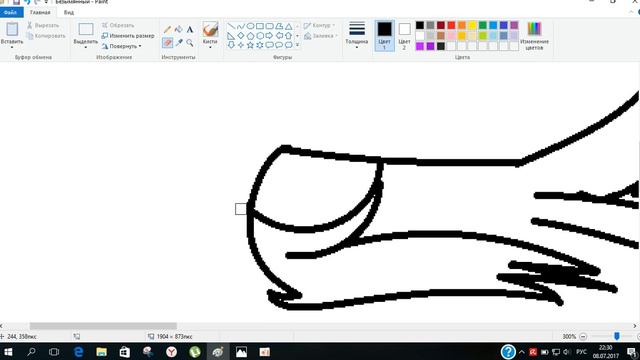Open the Кисти brushes dropdown arrow

coord(210,48)
